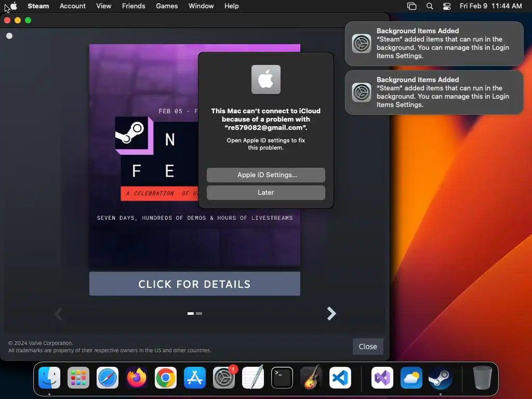Open the Weather app in Dock

[x=411, y=378]
